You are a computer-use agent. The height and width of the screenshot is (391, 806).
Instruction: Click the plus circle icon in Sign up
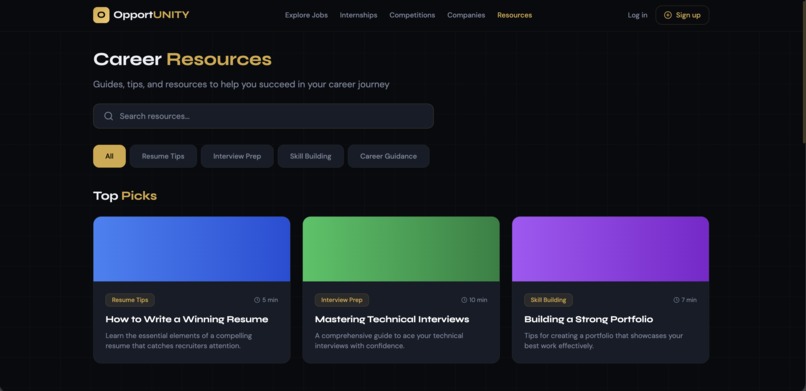668,15
